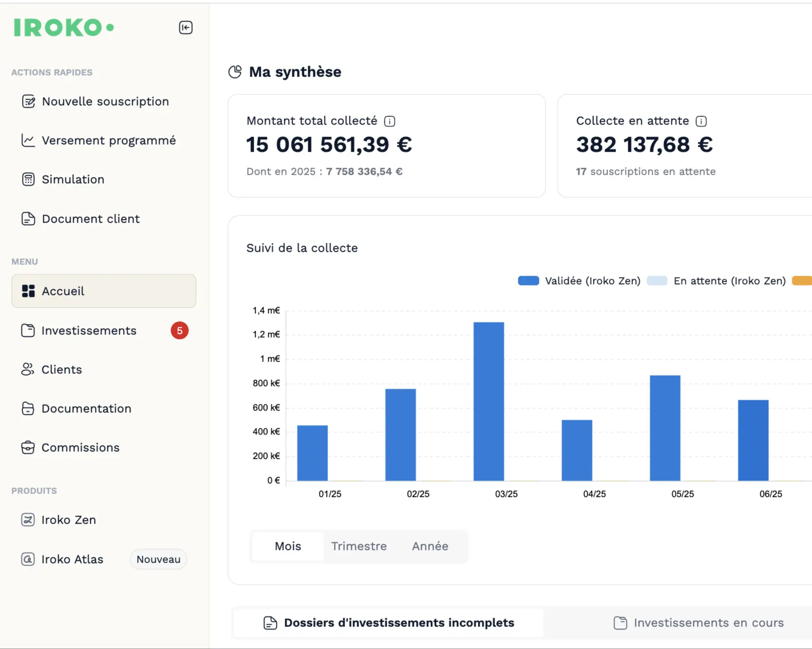
Task: Click the 06/25 bar in the chart
Action: pyautogui.click(x=753, y=440)
